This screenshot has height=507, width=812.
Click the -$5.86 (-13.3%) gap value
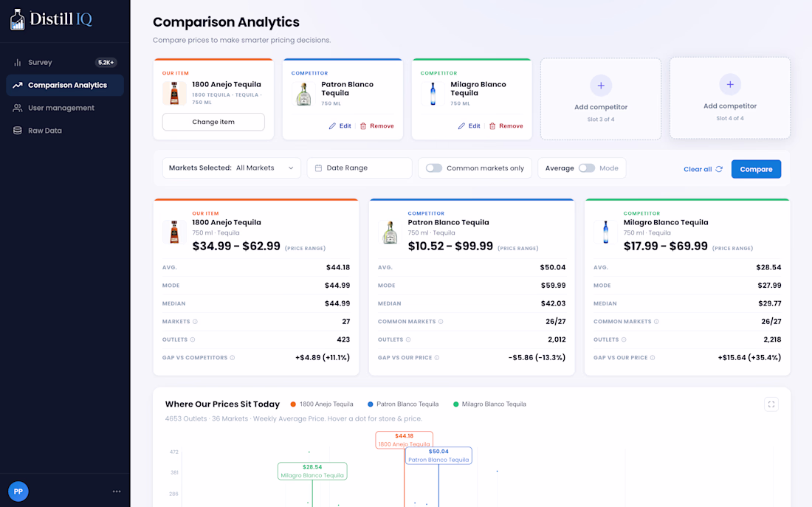(537, 357)
